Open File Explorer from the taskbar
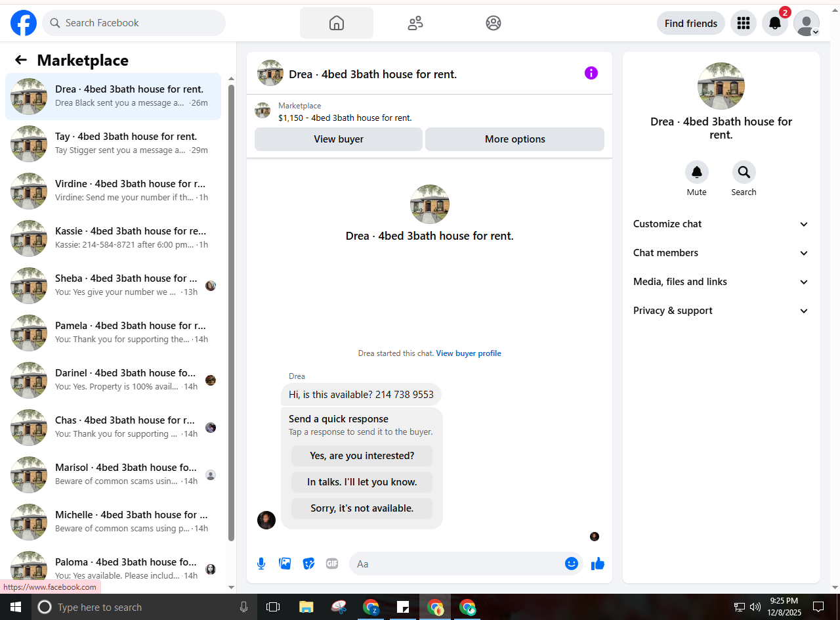This screenshot has width=840, height=620. click(x=306, y=607)
